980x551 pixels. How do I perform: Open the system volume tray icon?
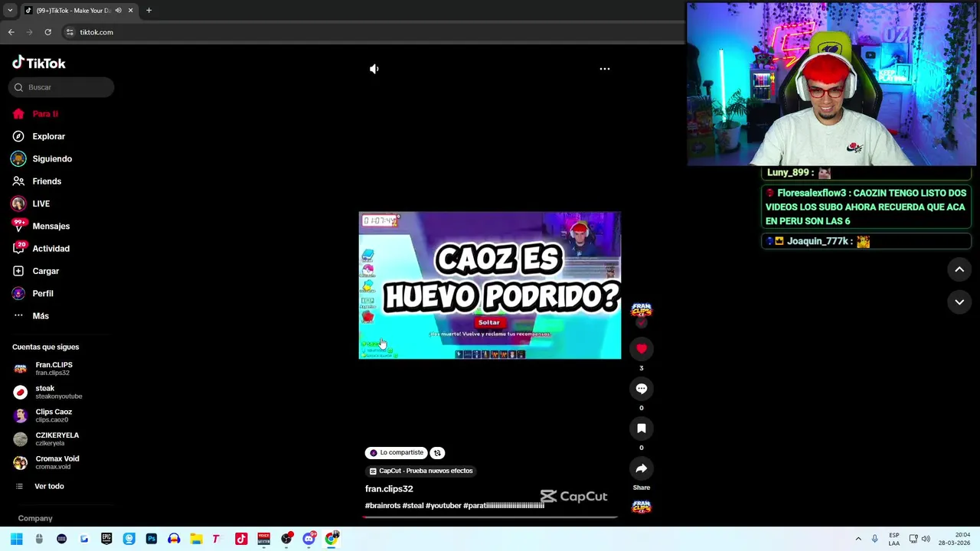926,539
